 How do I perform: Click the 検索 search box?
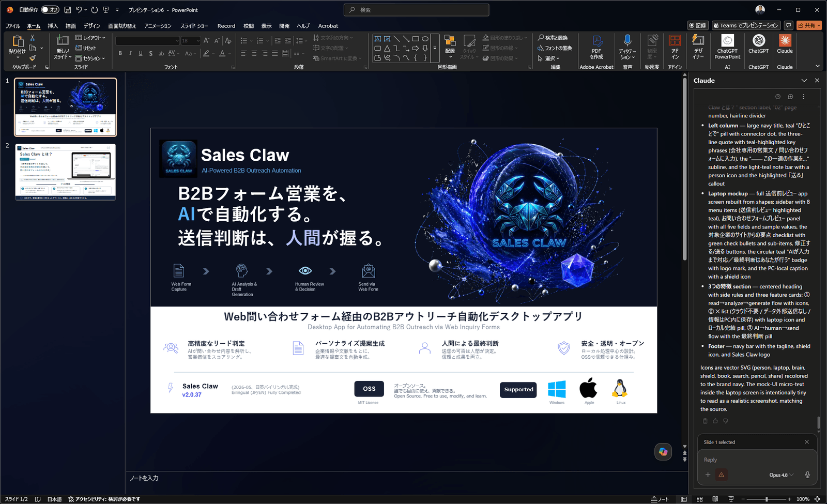416,10
